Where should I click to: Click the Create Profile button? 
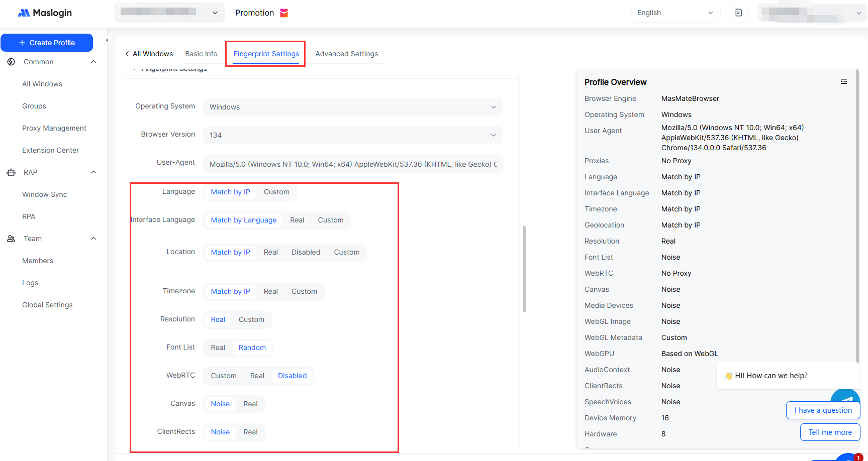[47, 43]
